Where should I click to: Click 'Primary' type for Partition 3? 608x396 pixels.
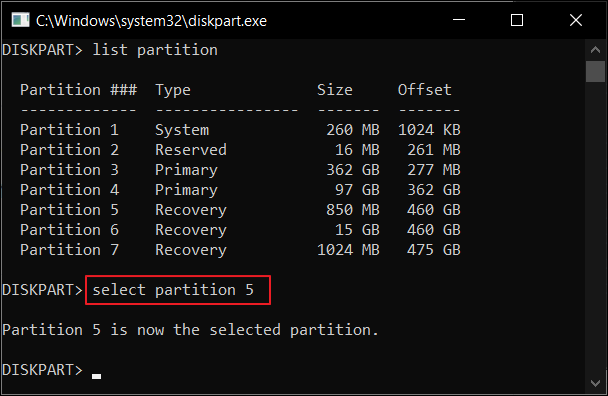(x=186, y=171)
